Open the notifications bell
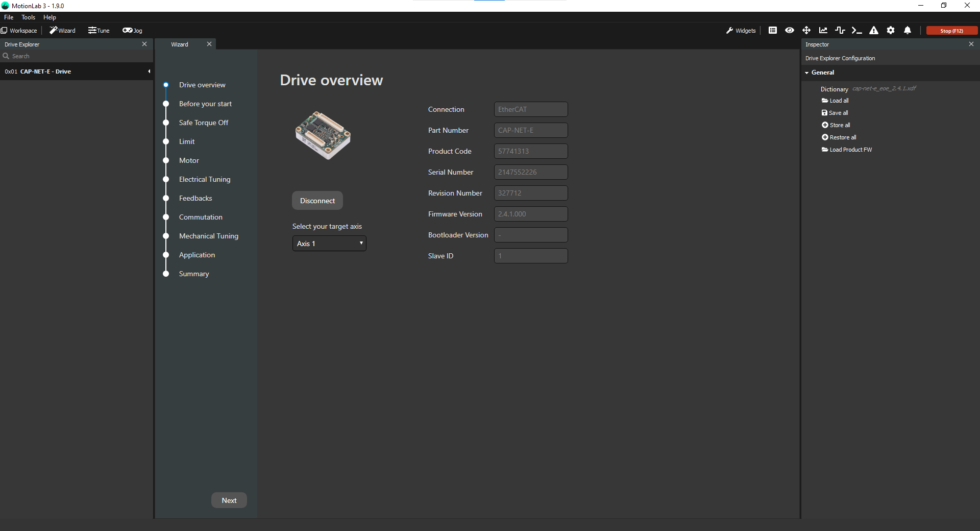Image resolution: width=980 pixels, height=531 pixels. [x=907, y=30]
